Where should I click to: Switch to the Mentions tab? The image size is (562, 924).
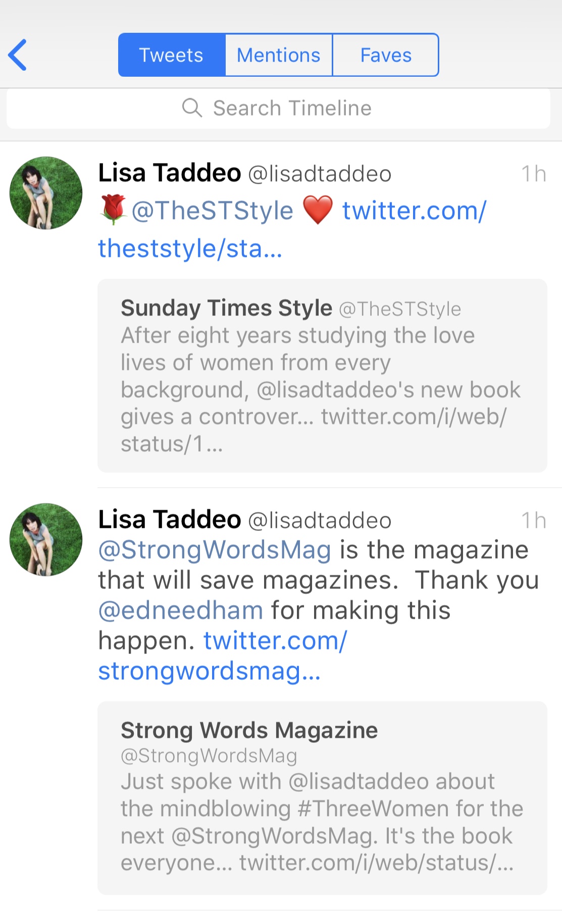coord(278,55)
